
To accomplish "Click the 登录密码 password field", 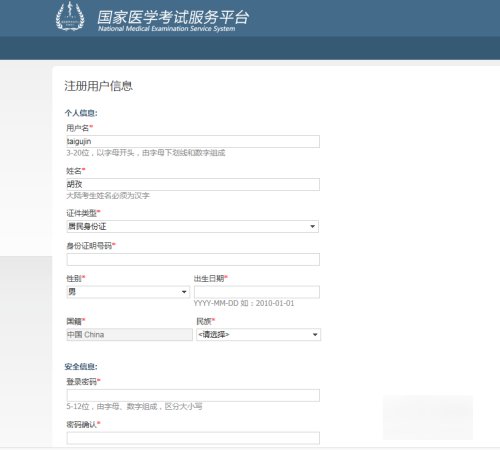I will coord(193,395).
